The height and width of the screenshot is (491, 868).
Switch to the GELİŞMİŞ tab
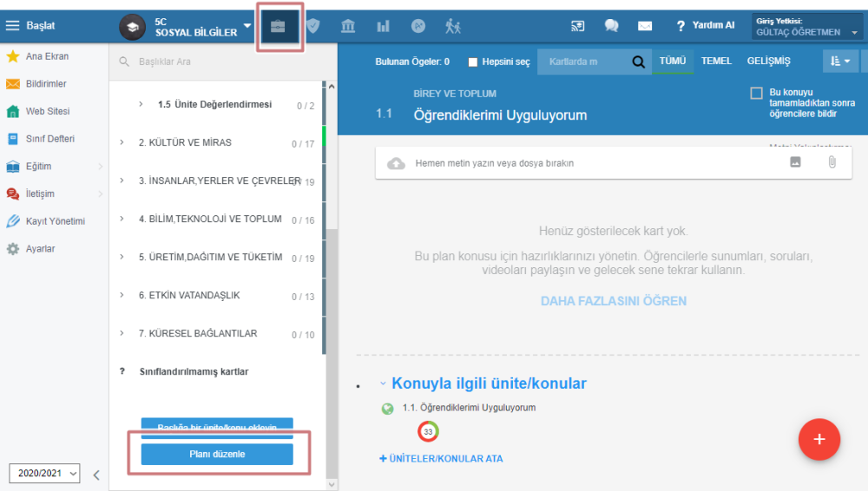(768, 61)
